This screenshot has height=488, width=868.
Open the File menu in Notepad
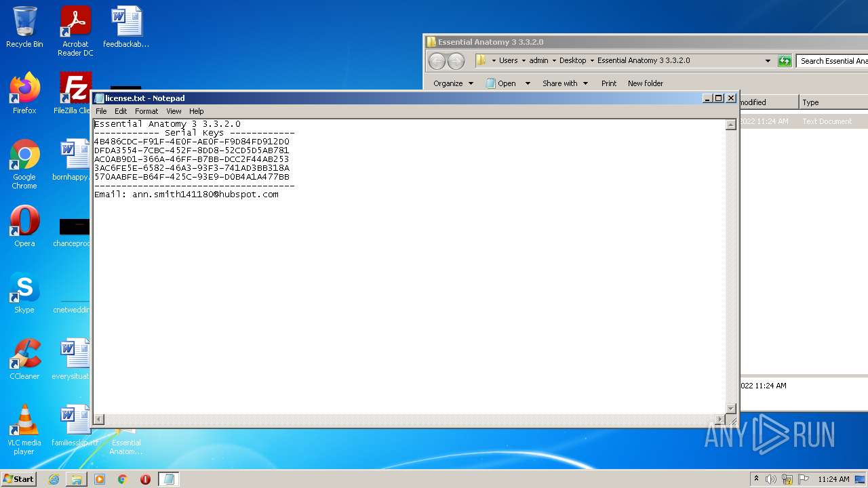[101, 111]
